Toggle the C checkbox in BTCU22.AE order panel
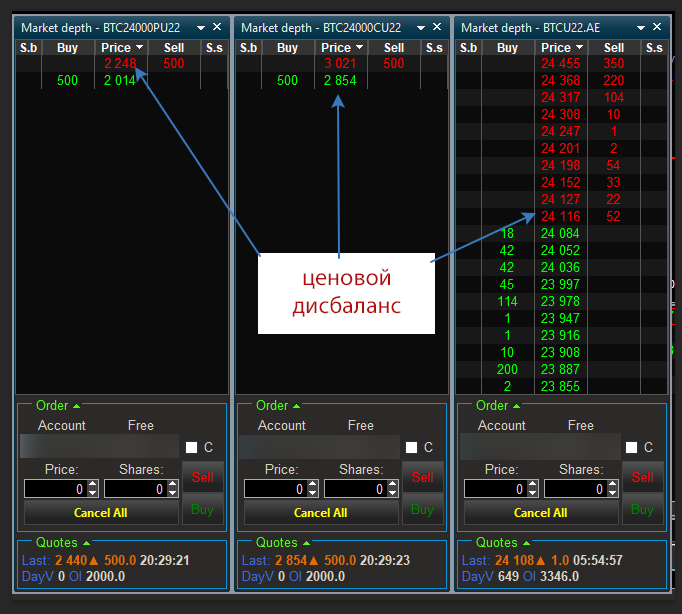Image resolution: width=682 pixels, height=614 pixels. 632,447
